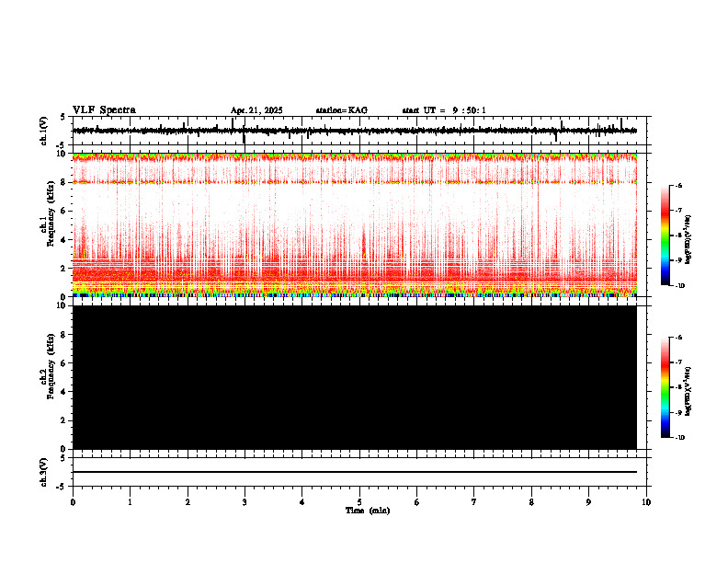Select the date text "Apr. 21, 2025"

pos(256,110)
